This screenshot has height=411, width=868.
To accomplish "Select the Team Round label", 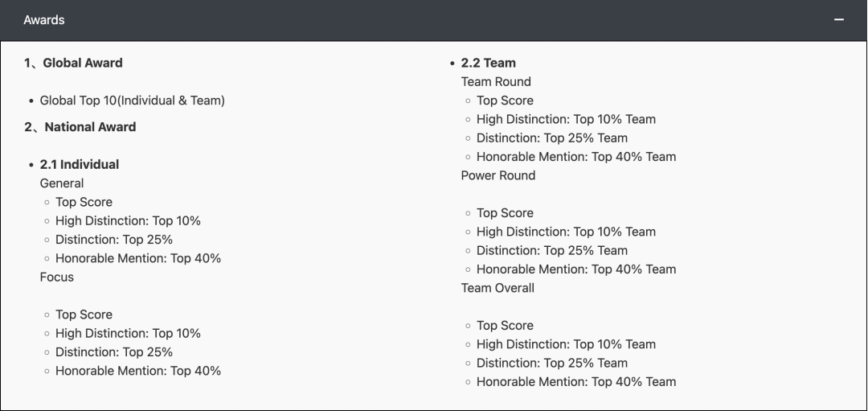I will 496,81.
